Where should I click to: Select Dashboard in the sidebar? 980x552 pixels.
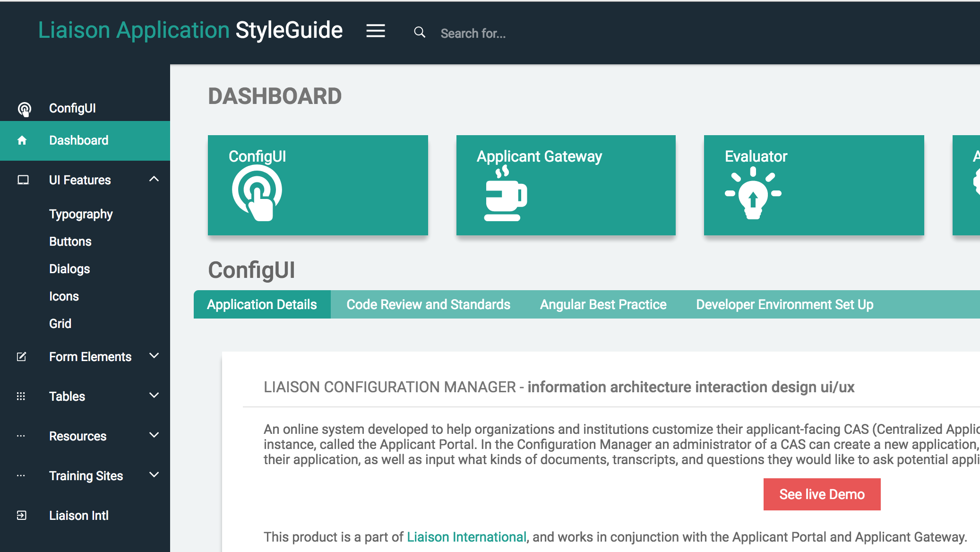[x=85, y=141]
